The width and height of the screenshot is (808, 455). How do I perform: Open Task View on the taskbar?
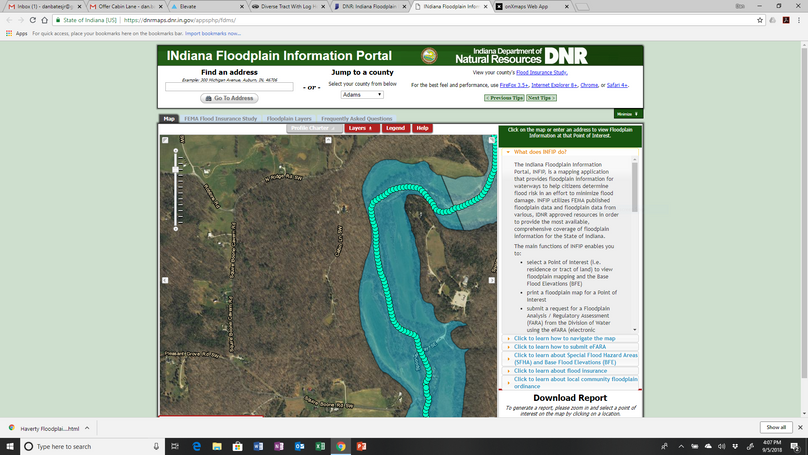point(175,446)
